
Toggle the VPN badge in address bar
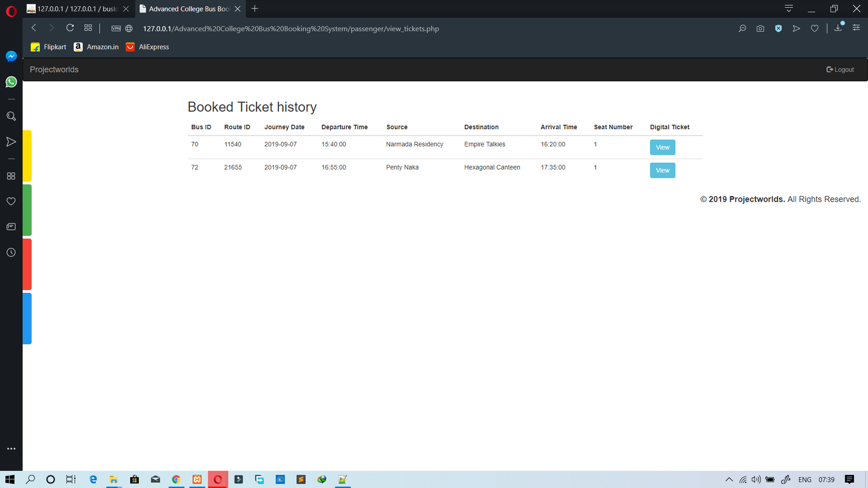tap(116, 29)
